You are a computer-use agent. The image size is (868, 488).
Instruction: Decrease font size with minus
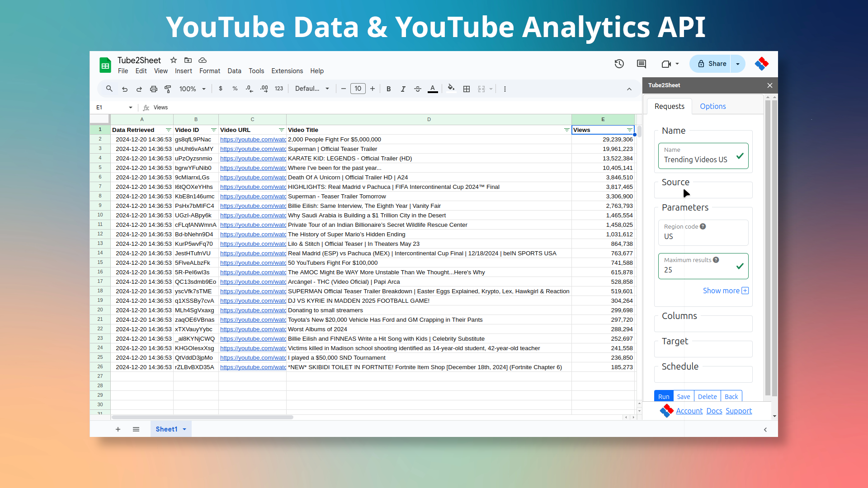point(344,89)
